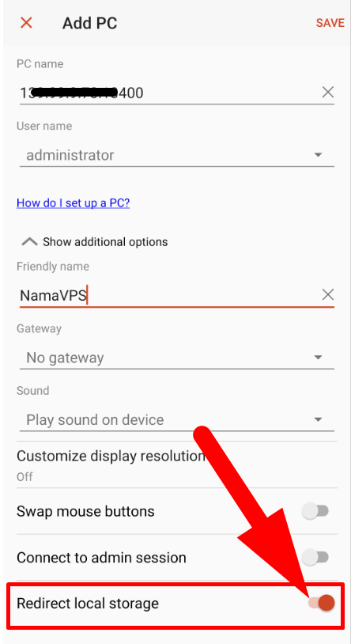Select Customize display resolution option
Image resolution: width=351 pixels, height=644 pixels.
click(x=177, y=465)
